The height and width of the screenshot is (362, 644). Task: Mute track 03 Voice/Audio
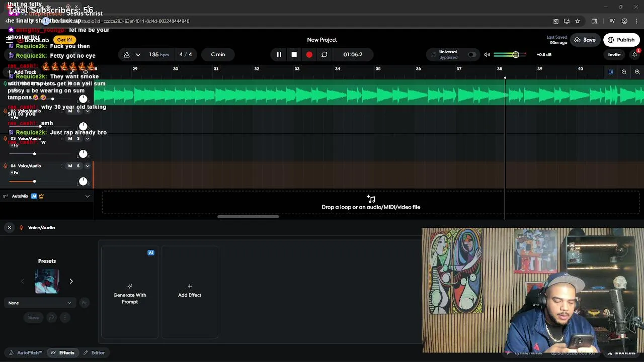pos(70,138)
